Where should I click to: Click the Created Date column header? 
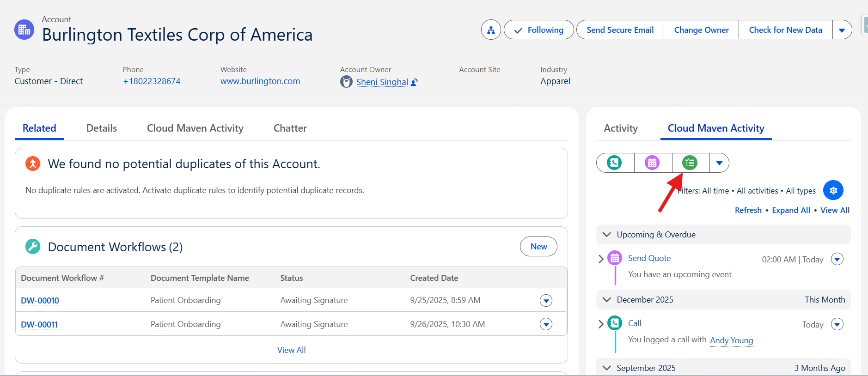pyautogui.click(x=434, y=278)
